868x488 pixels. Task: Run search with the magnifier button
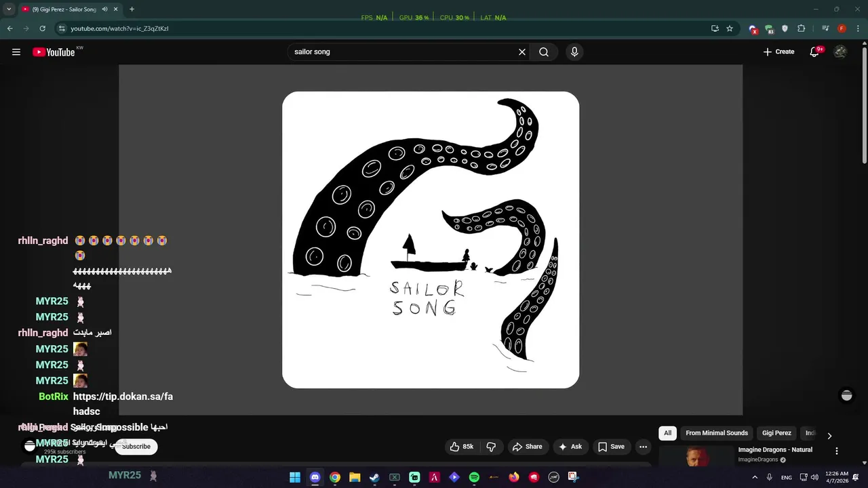[544, 52]
